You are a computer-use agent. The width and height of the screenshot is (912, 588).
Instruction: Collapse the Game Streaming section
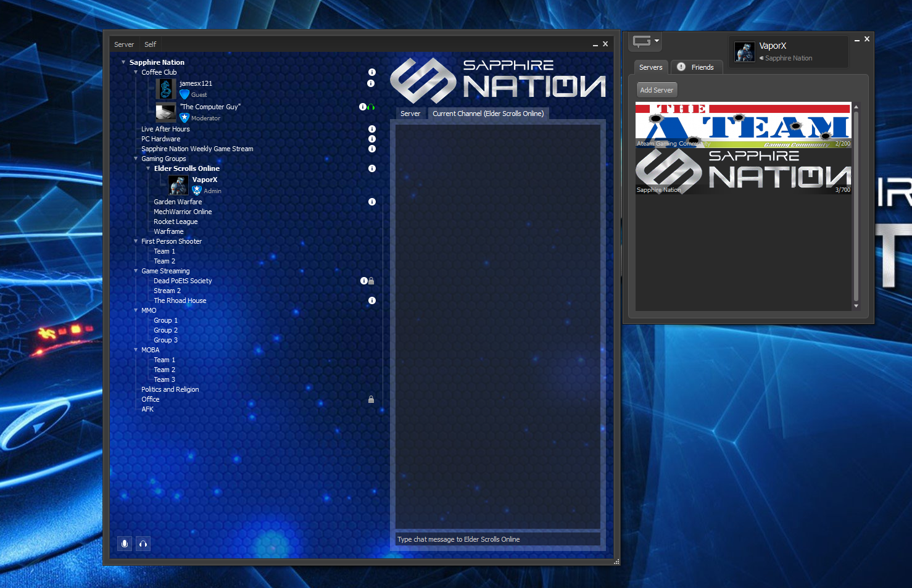coord(136,271)
